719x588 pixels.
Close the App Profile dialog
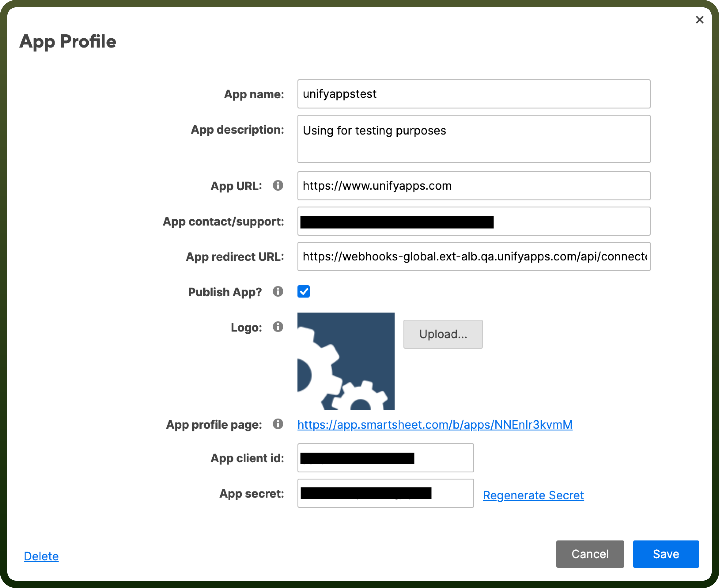700,20
